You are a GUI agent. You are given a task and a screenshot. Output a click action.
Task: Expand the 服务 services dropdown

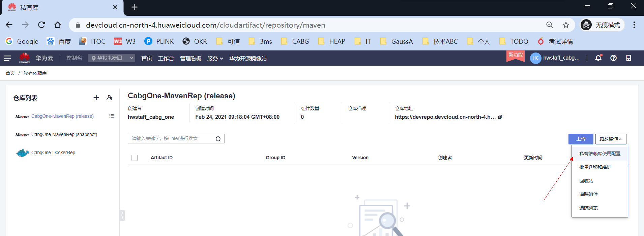tap(215, 58)
